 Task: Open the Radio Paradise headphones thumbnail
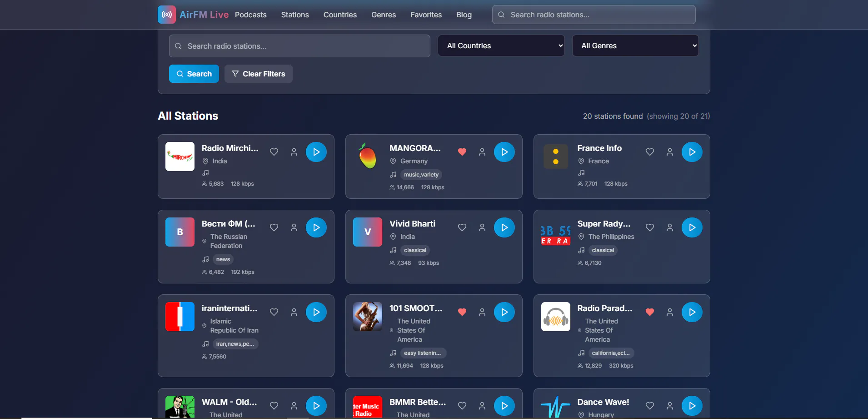pyautogui.click(x=556, y=317)
